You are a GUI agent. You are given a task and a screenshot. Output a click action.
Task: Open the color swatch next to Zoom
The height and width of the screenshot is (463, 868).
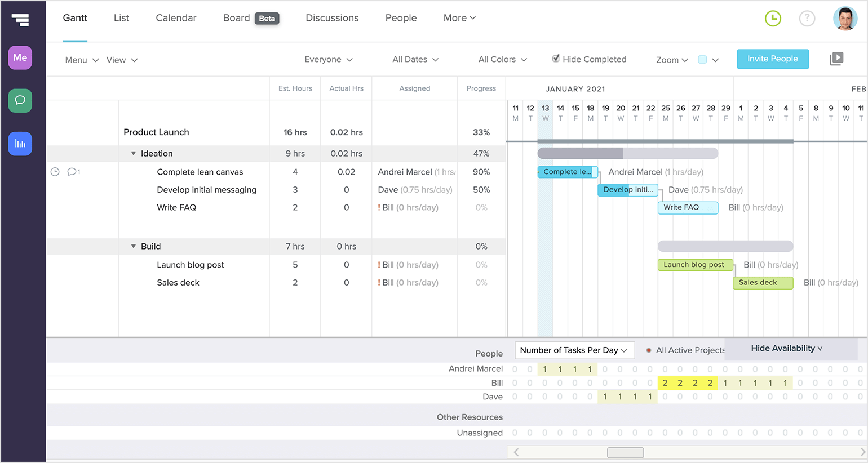click(701, 59)
